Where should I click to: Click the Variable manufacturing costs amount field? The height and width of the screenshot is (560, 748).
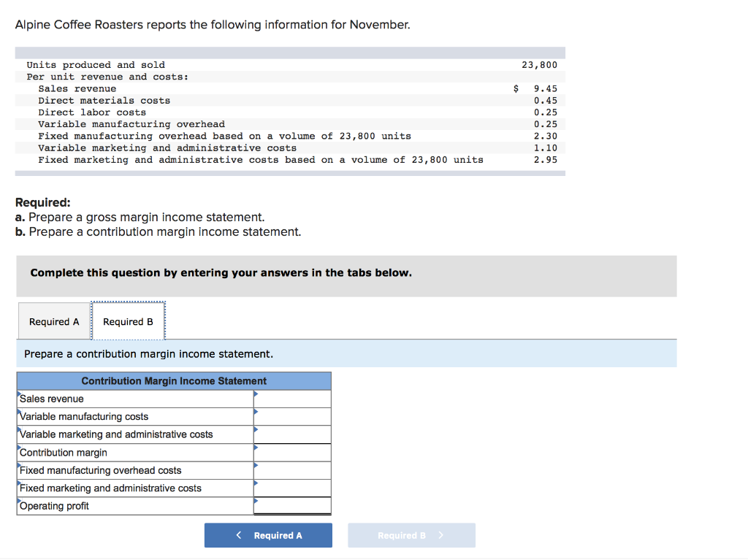pos(292,416)
